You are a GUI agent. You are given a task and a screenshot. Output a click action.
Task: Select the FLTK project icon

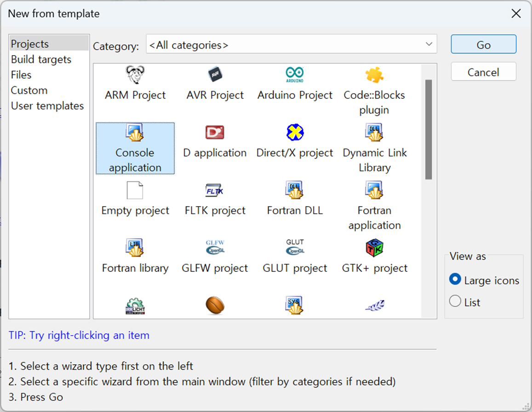click(x=215, y=191)
